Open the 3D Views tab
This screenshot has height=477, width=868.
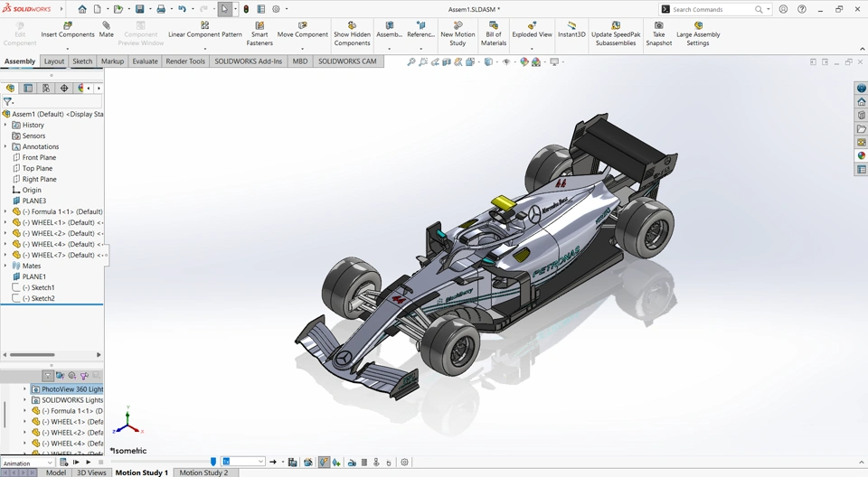click(x=91, y=472)
